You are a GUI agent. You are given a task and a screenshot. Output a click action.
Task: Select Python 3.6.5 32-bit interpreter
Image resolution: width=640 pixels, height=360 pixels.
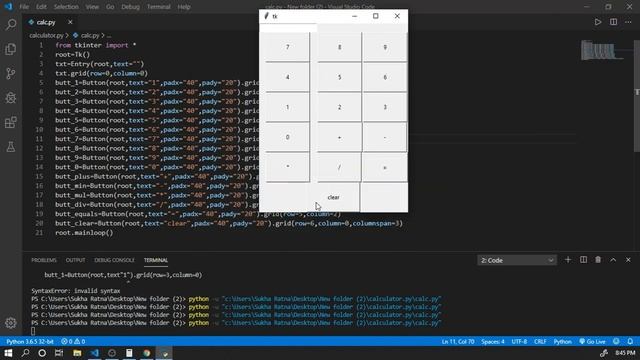(30, 342)
